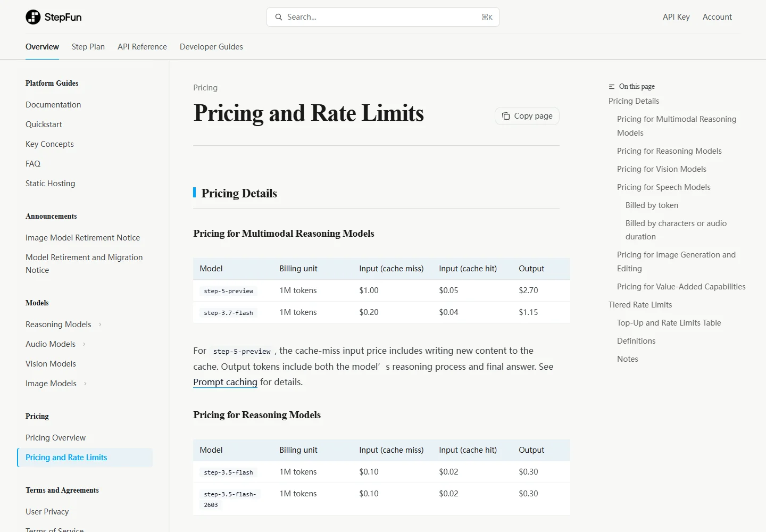Open Image Models in sidebar
Screen dimensions: 766x532
(51, 384)
